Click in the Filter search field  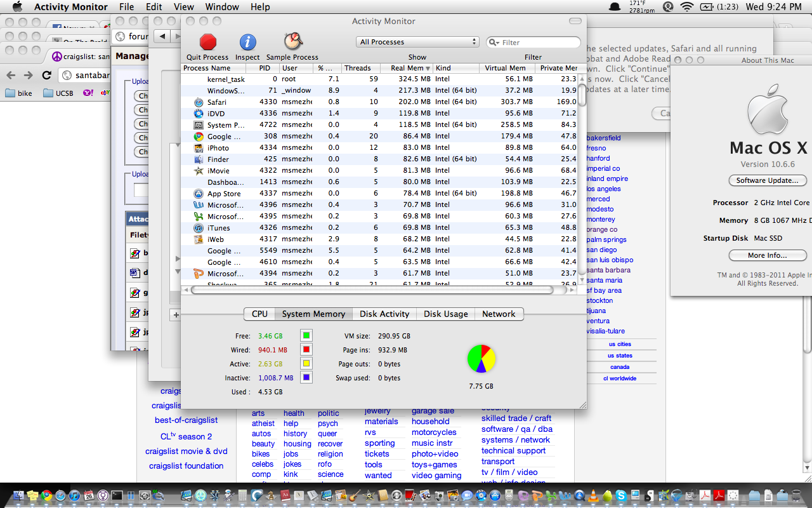534,43
